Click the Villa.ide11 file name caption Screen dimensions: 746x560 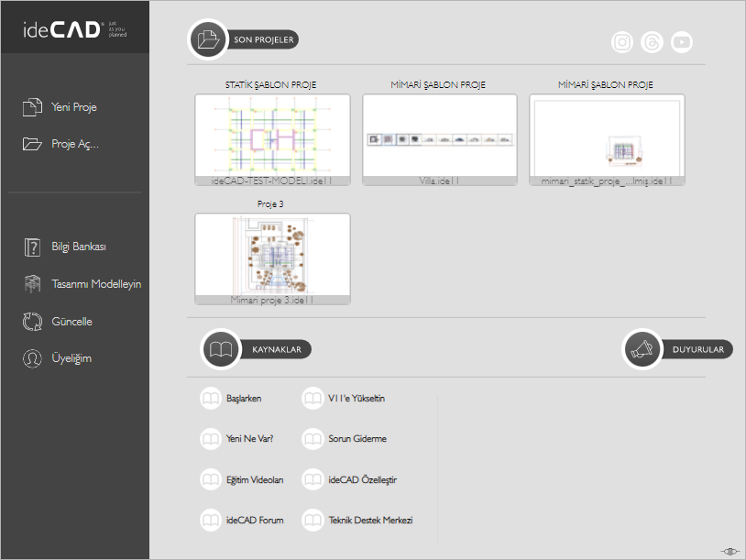[439, 181]
